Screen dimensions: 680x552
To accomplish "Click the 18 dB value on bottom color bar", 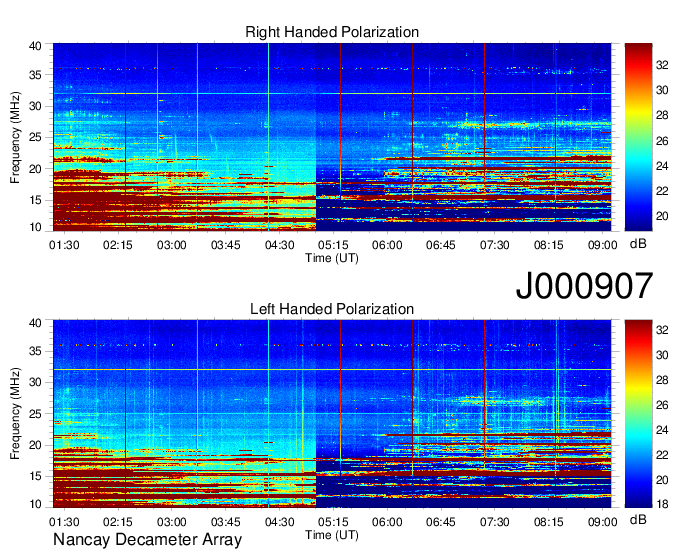I will pos(662,504).
